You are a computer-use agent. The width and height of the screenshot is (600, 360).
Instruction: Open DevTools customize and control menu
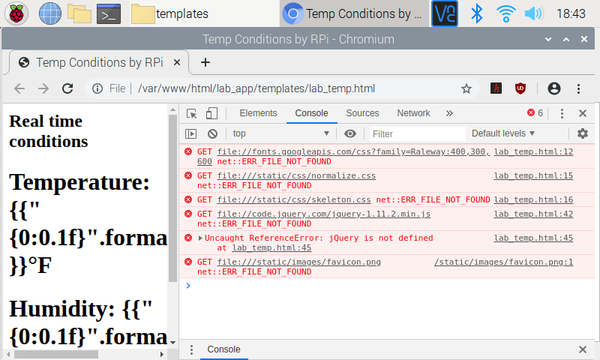(561, 113)
